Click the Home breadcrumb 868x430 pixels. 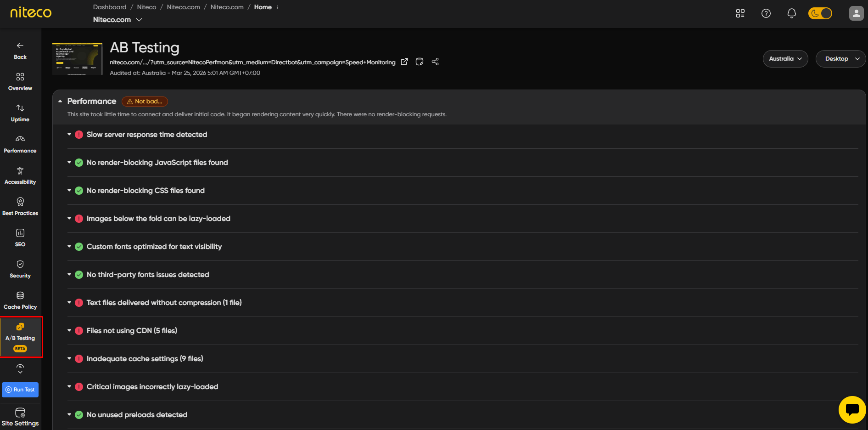(x=263, y=7)
